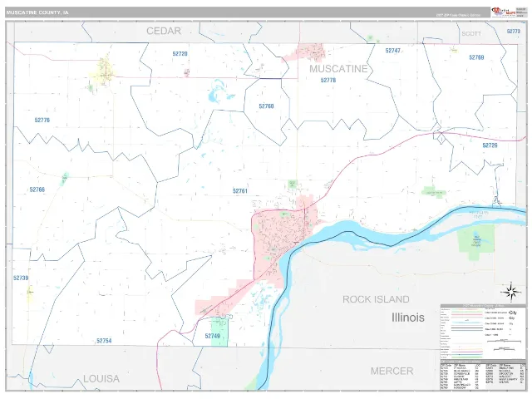
Task: Click ZIP code 52776 label
Action: [x=42, y=120]
